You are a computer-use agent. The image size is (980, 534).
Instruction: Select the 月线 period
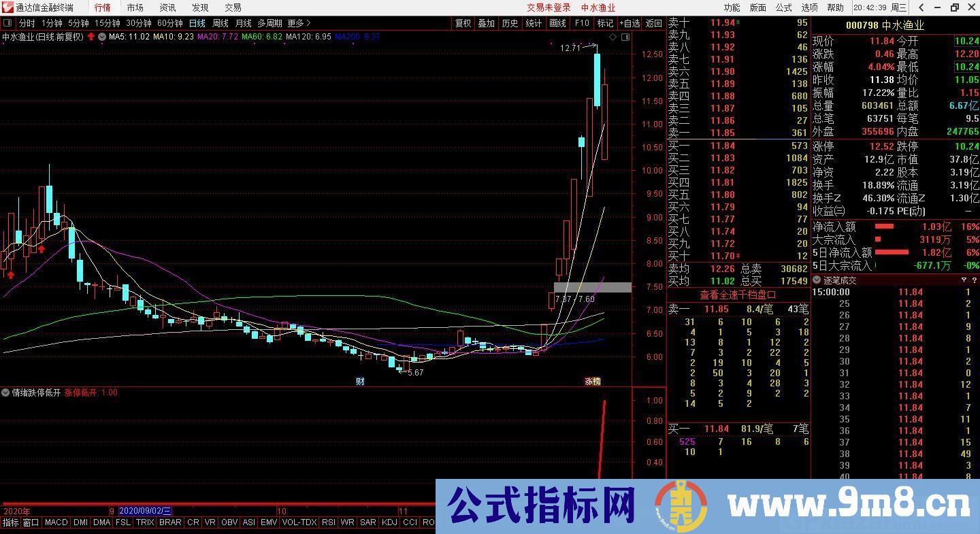pyautogui.click(x=243, y=23)
